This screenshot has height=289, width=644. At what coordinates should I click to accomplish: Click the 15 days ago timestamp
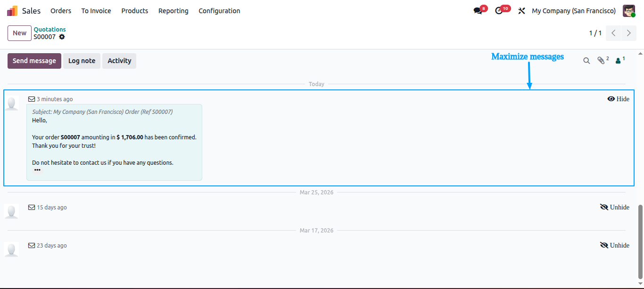tap(52, 208)
